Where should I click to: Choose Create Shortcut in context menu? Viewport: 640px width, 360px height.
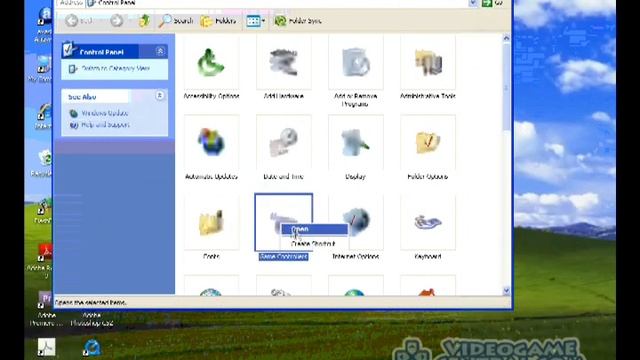(313, 244)
